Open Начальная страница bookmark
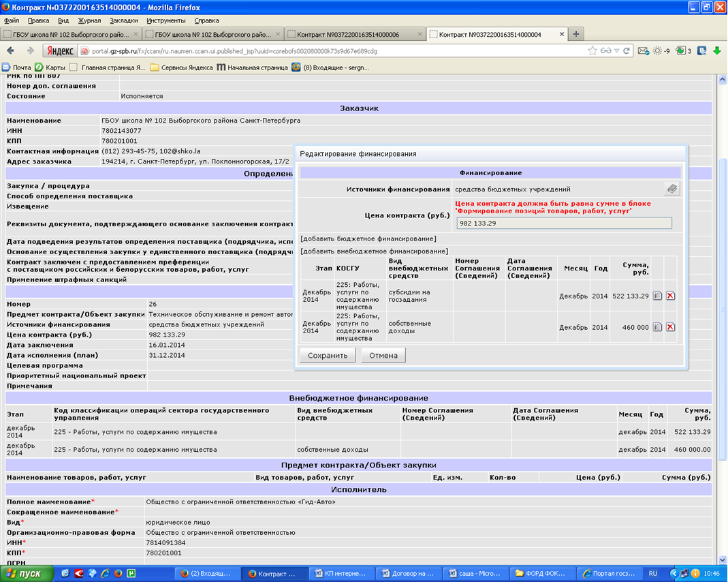The width and height of the screenshot is (728, 586). (x=252, y=67)
